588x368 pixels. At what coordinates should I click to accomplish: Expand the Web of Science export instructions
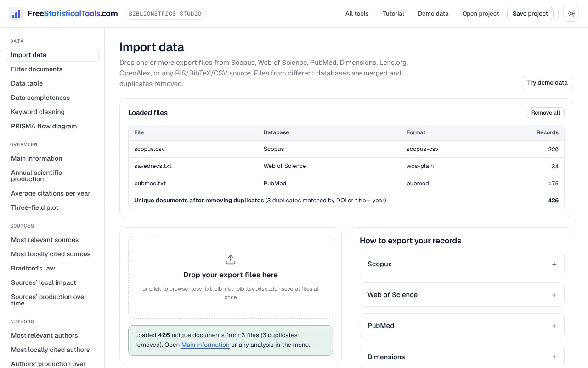coord(462,295)
